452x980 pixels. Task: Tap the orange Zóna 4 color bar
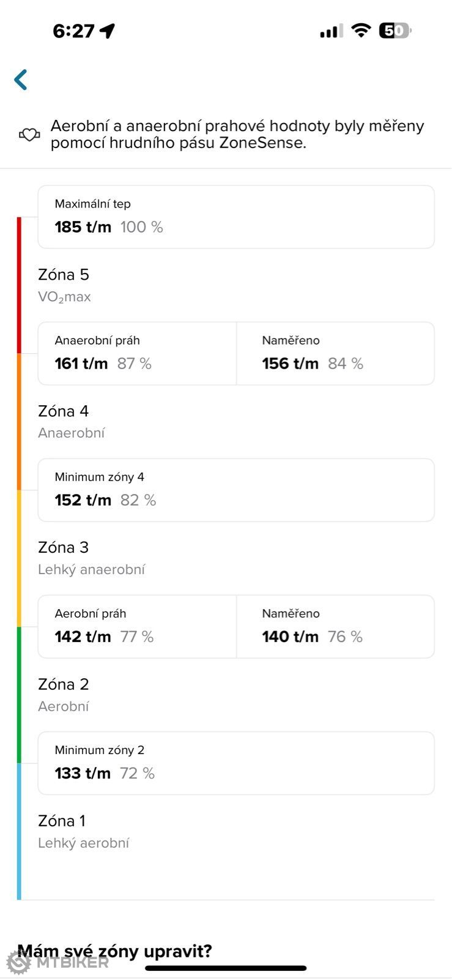[19, 422]
